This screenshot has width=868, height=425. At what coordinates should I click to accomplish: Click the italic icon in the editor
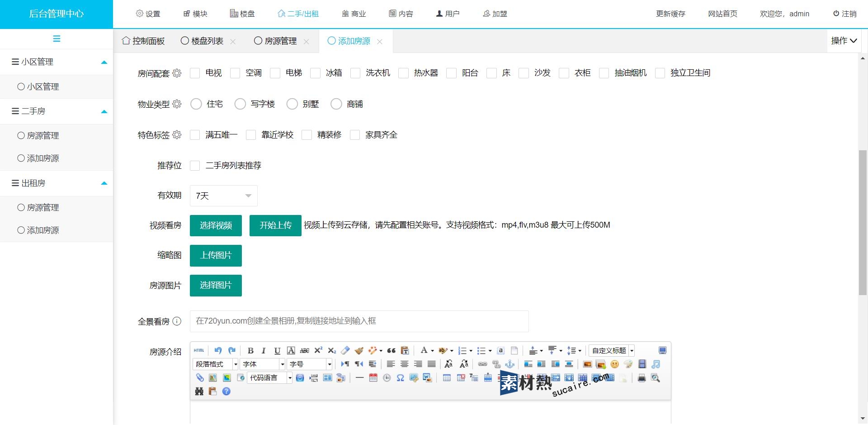tap(264, 351)
